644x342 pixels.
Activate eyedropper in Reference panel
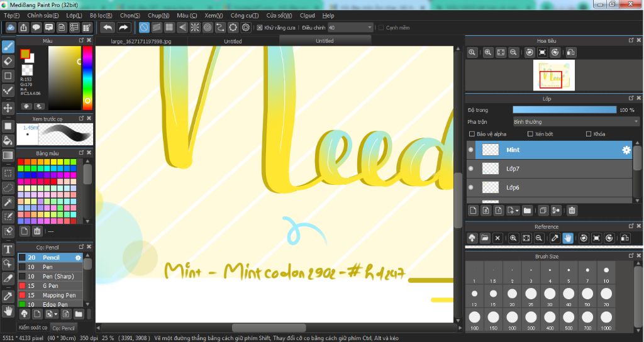pos(555,238)
